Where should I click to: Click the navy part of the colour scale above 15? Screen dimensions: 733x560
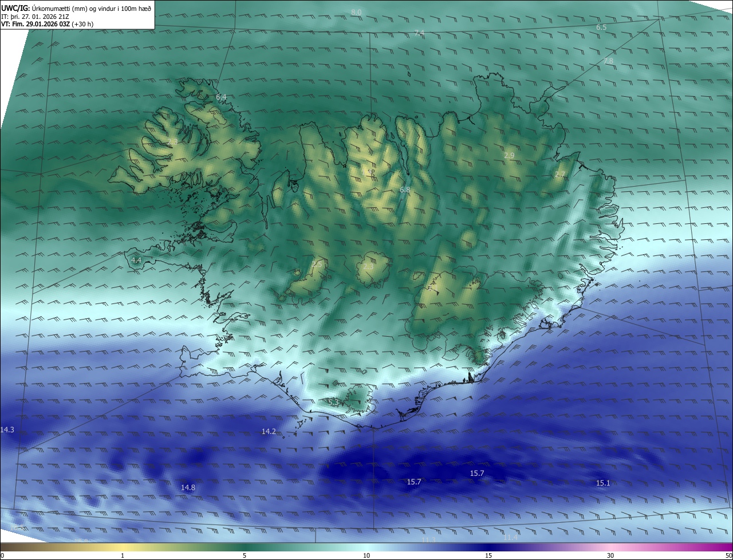coord(488,547)
